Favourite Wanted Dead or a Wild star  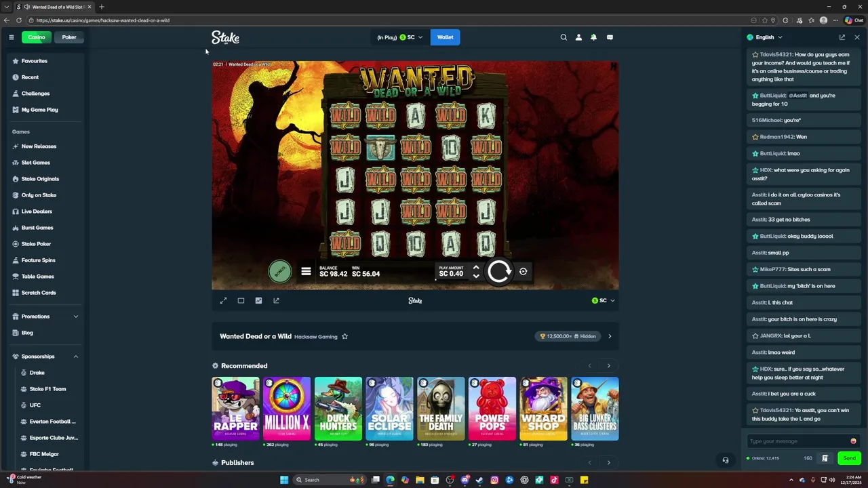pyautogui.click(x=344, y=336)
